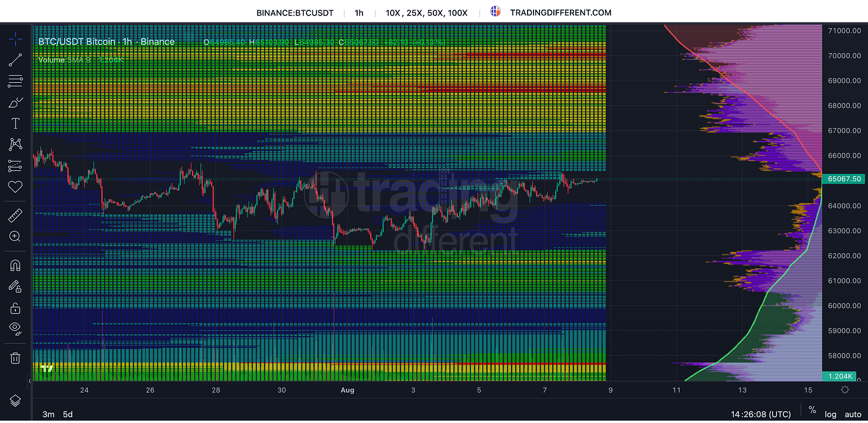Image resolution: width=868 pixels, height=423 pixels.
Task: Click the 64000.00 price axis label
Action: [x=844, y=206]
